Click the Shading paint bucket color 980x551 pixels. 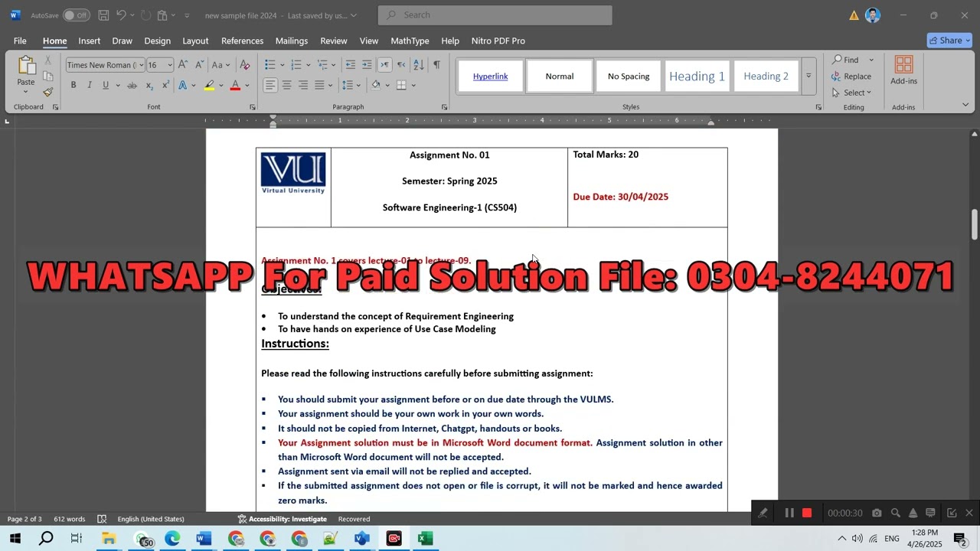(x=375, y=85)
